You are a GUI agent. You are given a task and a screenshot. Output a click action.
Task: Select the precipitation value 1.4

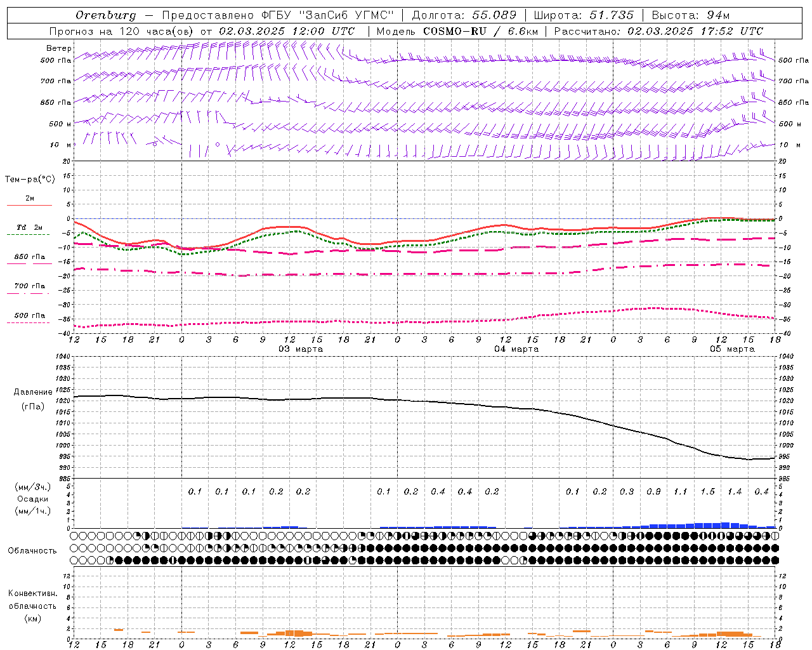(x=735, y=491)
